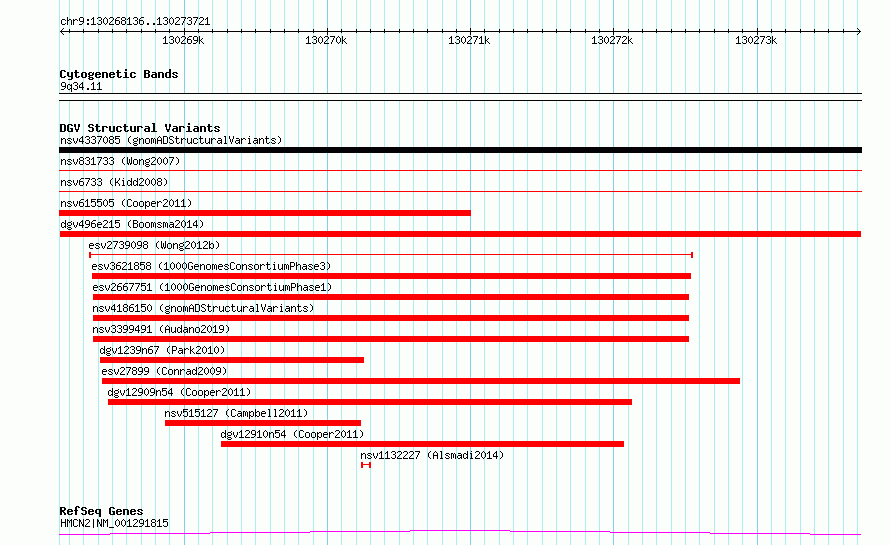Click nsv3399491 (Audano2019) label
The width and height of the screenshot is (890, 545).
point(161,329)
